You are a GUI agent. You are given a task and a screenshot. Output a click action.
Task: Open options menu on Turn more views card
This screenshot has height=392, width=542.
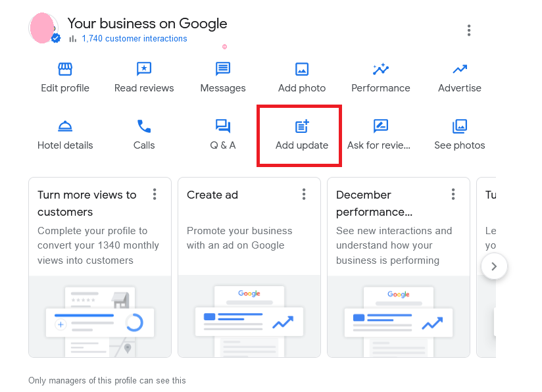155,194
